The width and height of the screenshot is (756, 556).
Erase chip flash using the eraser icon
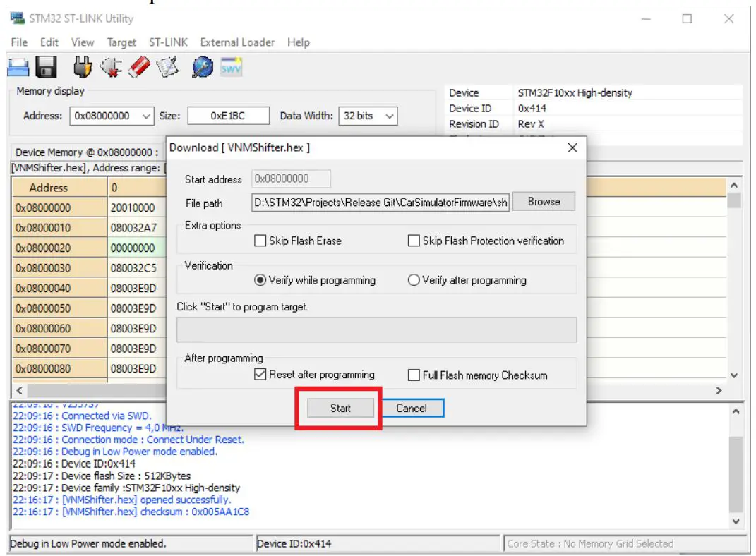[139, 66]
